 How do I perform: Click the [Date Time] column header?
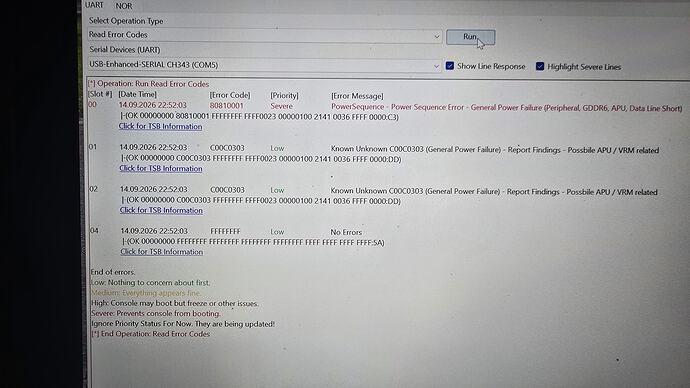tap(138, 94)
